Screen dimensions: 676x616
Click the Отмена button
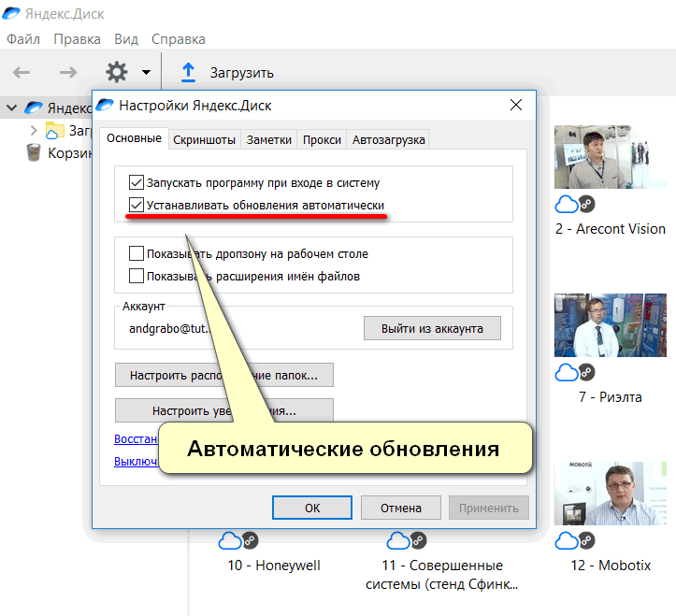point(400,508)
